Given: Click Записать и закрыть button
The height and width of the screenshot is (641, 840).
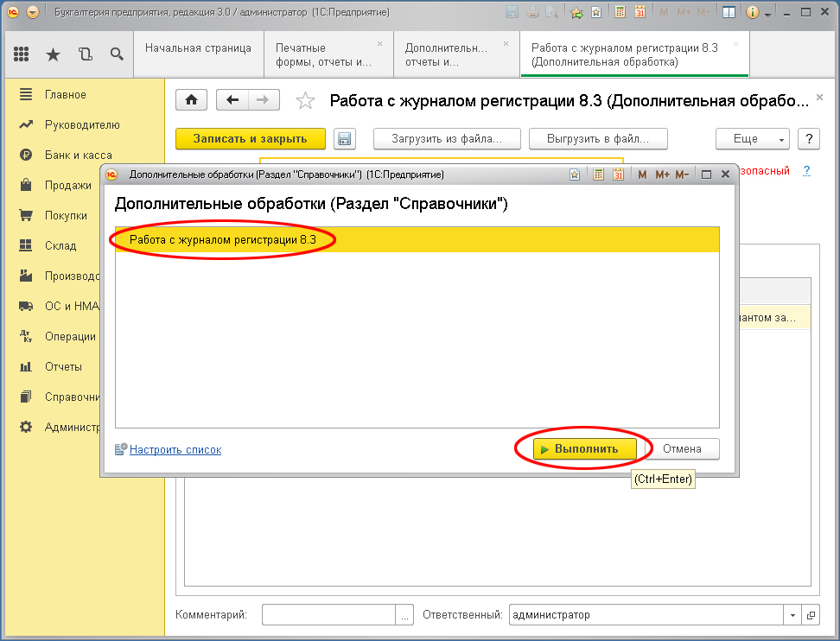Looking at the screenshot, I should click(250, 139).
